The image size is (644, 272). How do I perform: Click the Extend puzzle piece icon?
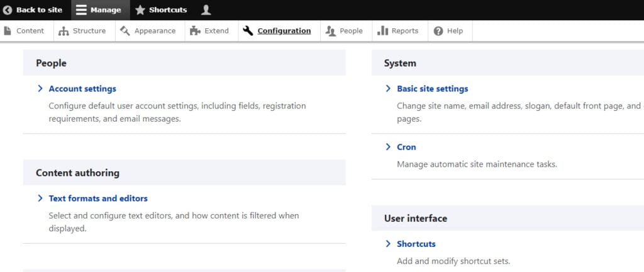click(195, 31)
